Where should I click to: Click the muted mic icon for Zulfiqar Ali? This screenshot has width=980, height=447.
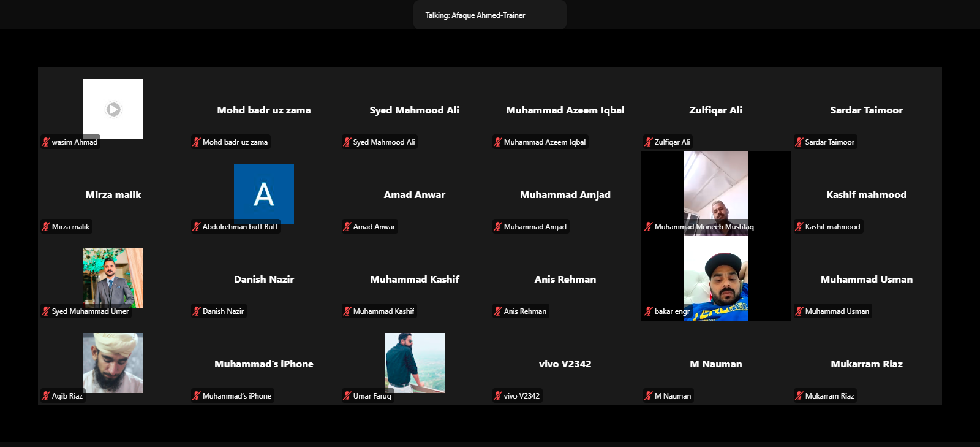tap(649, 142)
